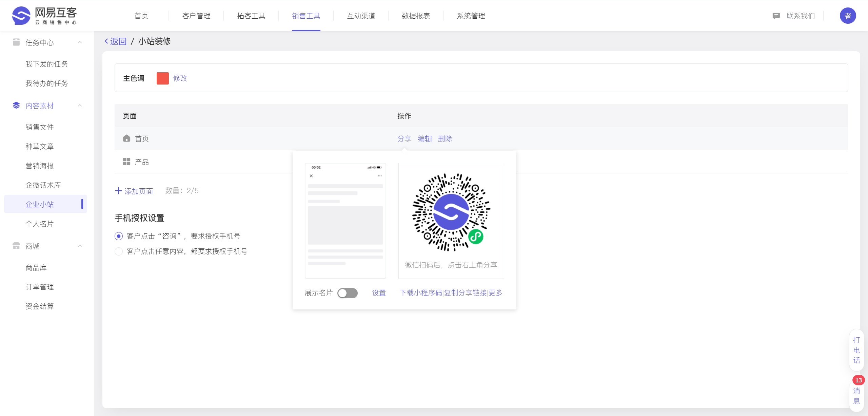Click the 打电话 floating button
This screenshot has height=416, width=868.
coord(856,350)
